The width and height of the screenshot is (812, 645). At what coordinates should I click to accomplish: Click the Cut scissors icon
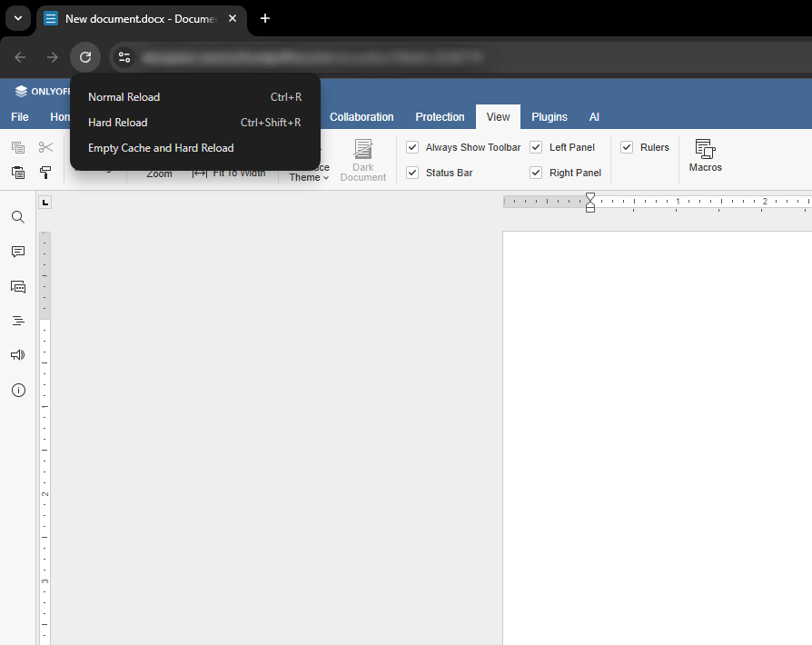click(x=45, y=146)
